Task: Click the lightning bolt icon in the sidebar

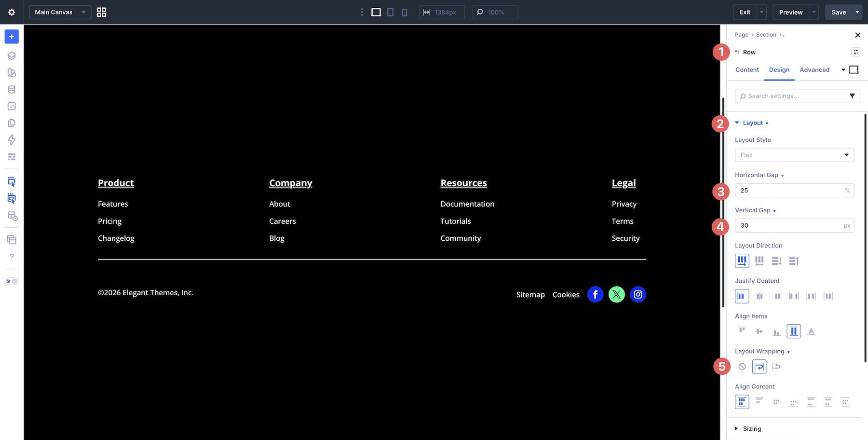Action: tap(12, 140)
